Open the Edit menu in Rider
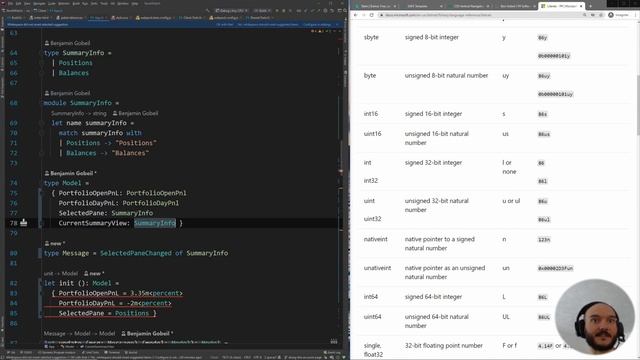Image resolution: width=640 pixels, height=360 pixels. click(x=18, y=4)
